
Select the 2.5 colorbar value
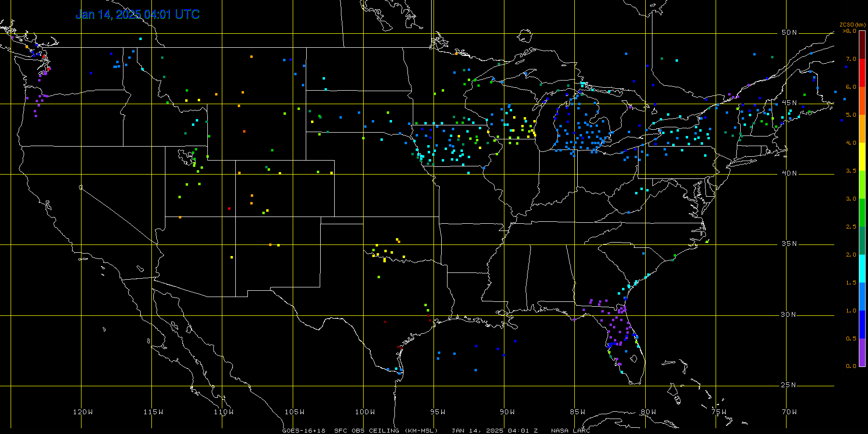tap(851, 227)
